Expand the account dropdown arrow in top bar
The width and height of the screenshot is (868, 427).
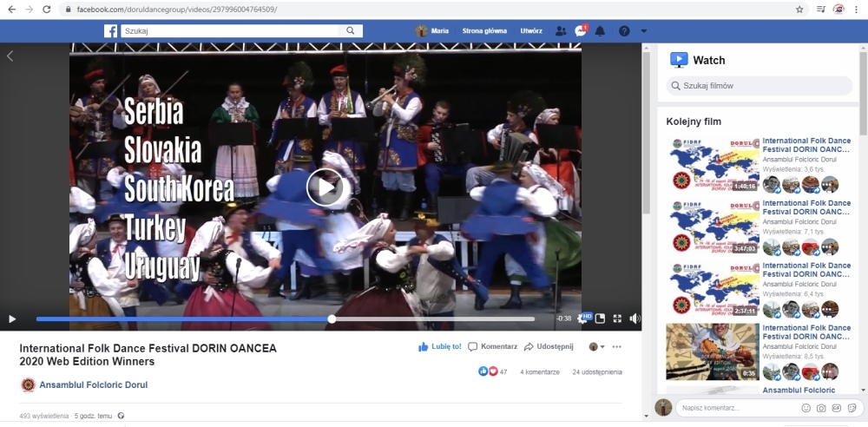click(643, 31)
